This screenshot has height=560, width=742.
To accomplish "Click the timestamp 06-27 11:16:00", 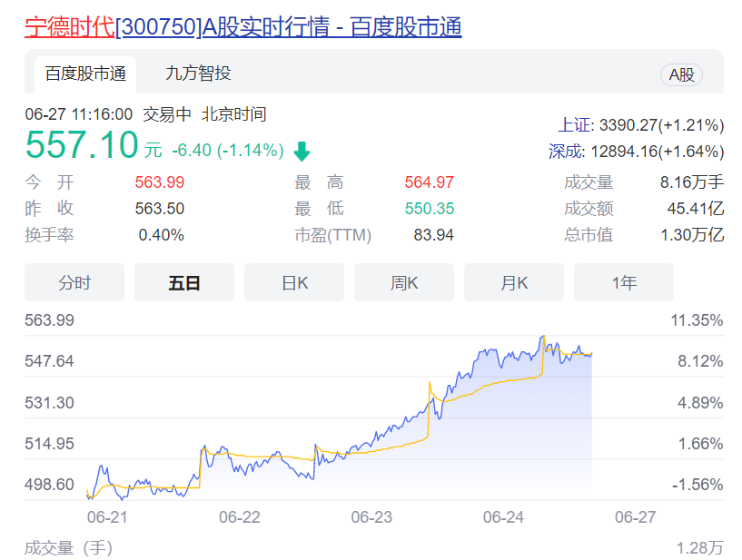I will coord(78,114).
